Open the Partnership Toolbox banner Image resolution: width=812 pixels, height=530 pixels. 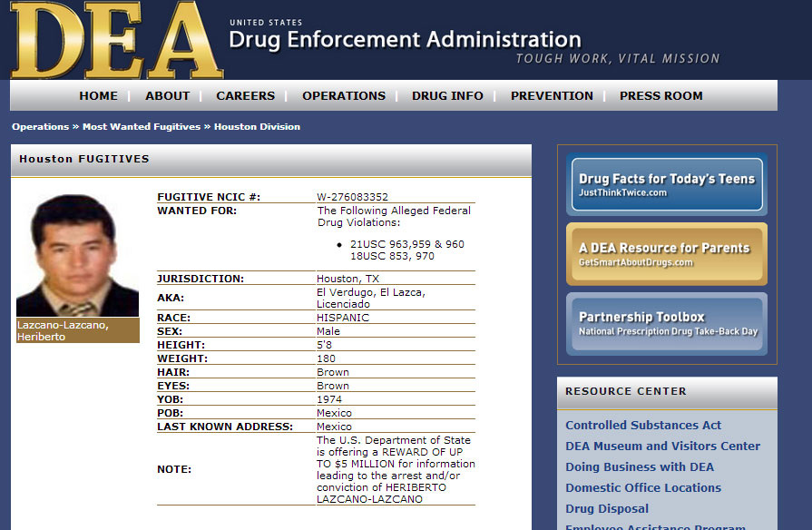point(667,324)
